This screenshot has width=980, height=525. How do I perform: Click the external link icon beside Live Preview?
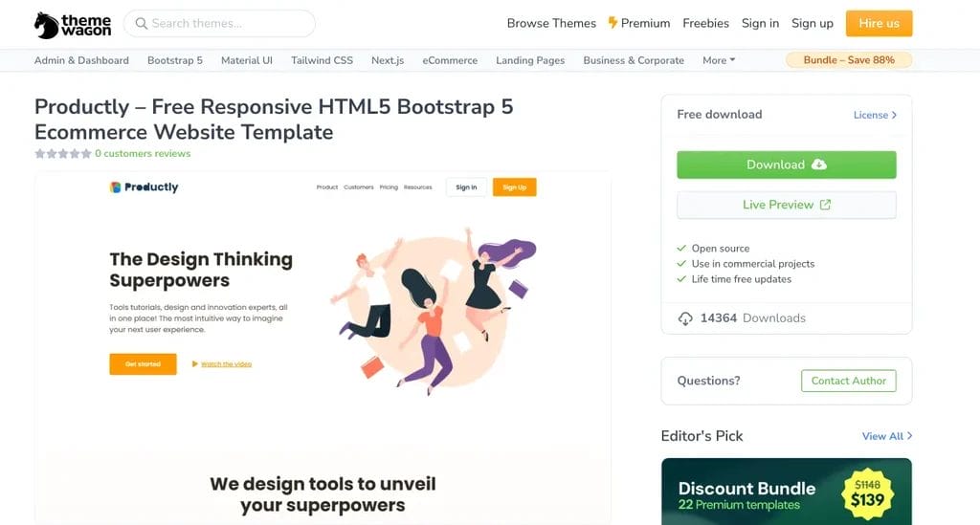pos(825,204)
